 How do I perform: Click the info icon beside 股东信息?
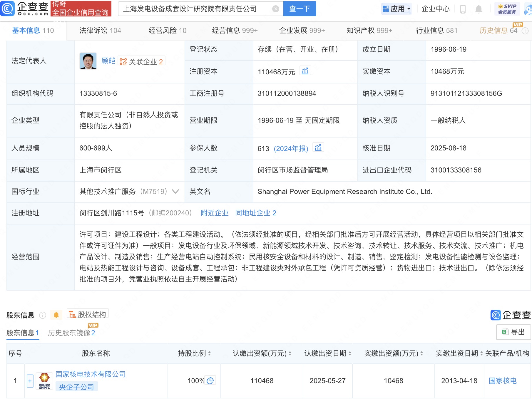click(x=43, y=315)
